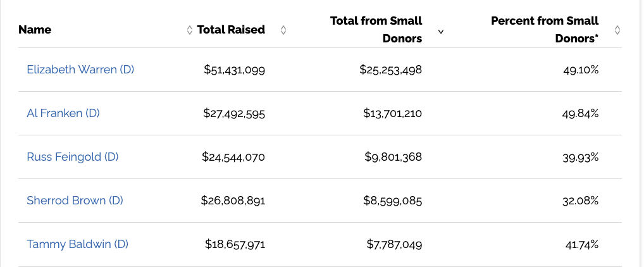Click the 49.84% percent cell
Screen dimensions: 644x267
click(x=580, y=113)
